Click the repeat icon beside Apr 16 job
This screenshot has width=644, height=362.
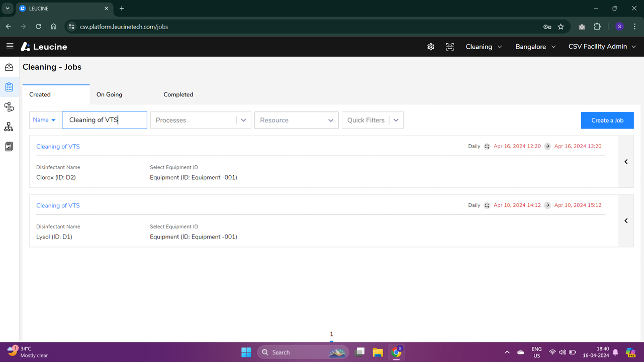pos(487,147)
